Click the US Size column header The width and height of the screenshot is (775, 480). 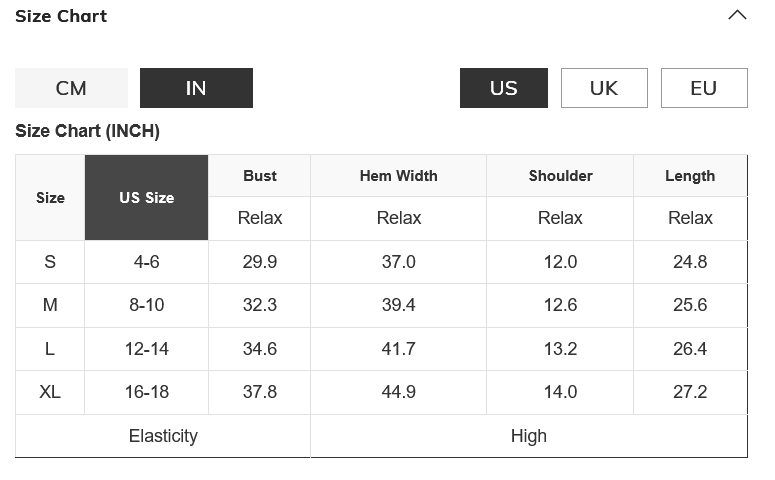147,198
